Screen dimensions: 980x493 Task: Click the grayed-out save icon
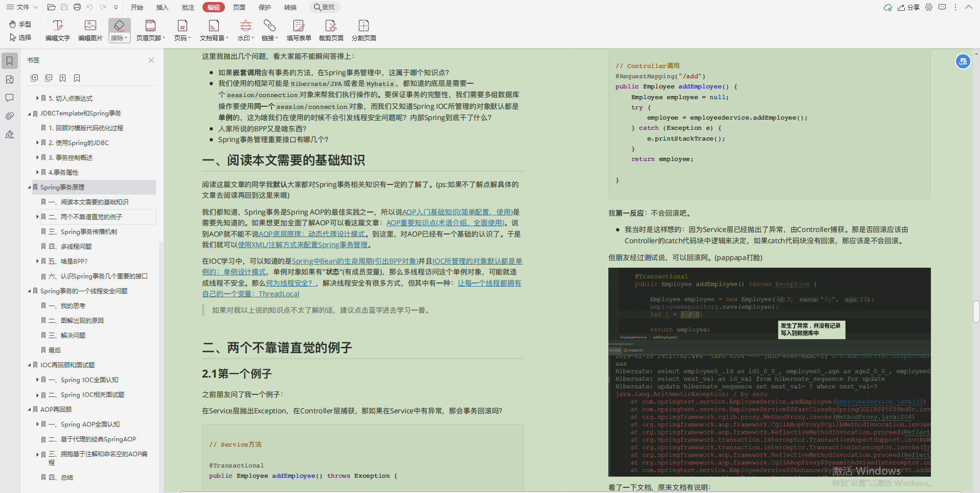[x=64, y=7]
